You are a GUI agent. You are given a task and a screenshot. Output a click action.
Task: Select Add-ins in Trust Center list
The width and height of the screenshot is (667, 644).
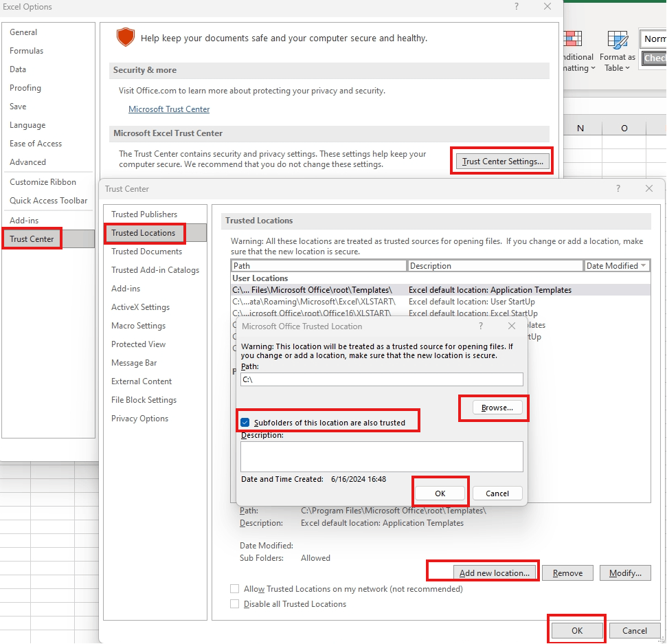click(126, 289)
